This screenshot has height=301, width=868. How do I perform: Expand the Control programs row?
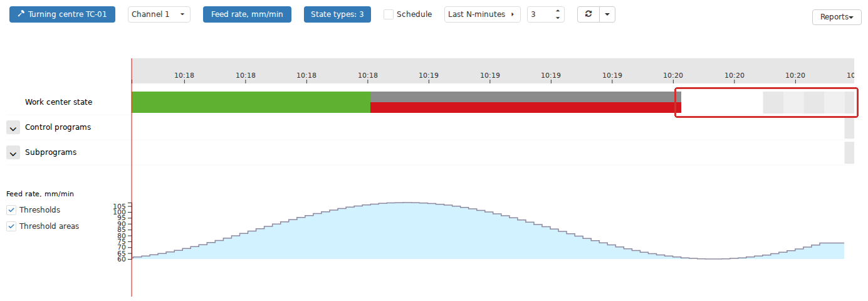click(13, 127)
